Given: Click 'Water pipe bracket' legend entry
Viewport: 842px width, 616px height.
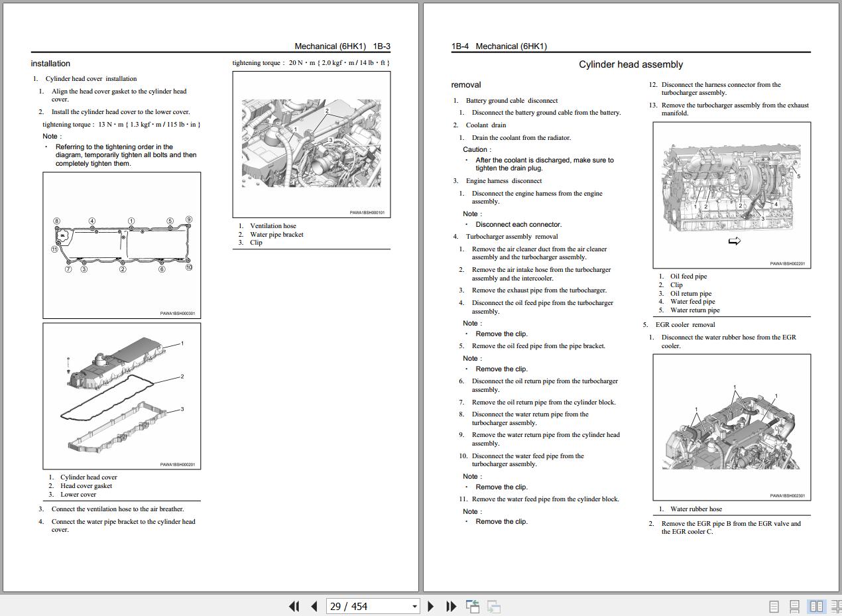Looking at the screenshot, I should tap(276, 234).
